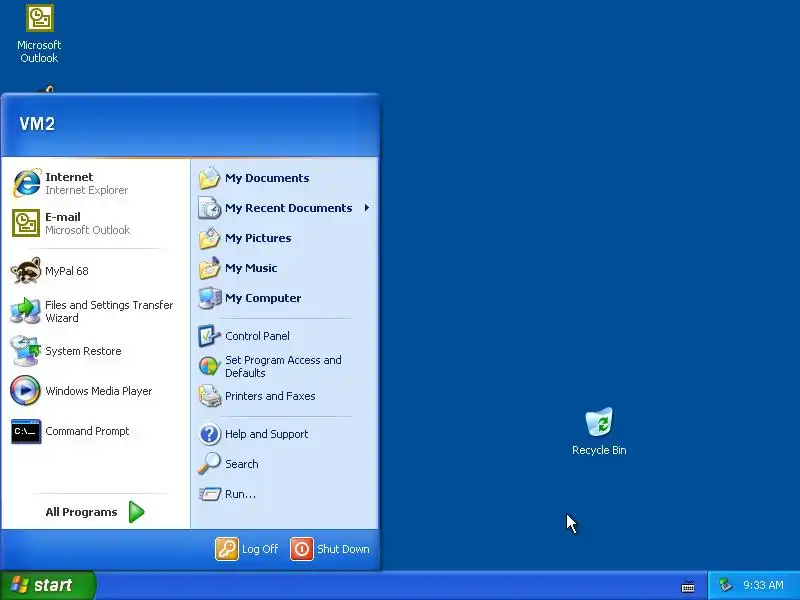This screenshot has height=600, width=800.
Task: Open the My Music label
Action: [x=251, y=268]
